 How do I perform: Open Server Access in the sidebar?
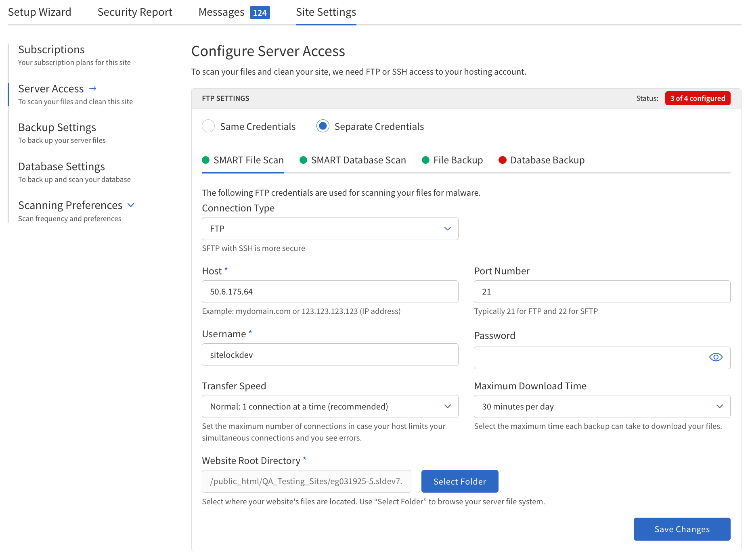pyautogui.click(x=51, y=88)
